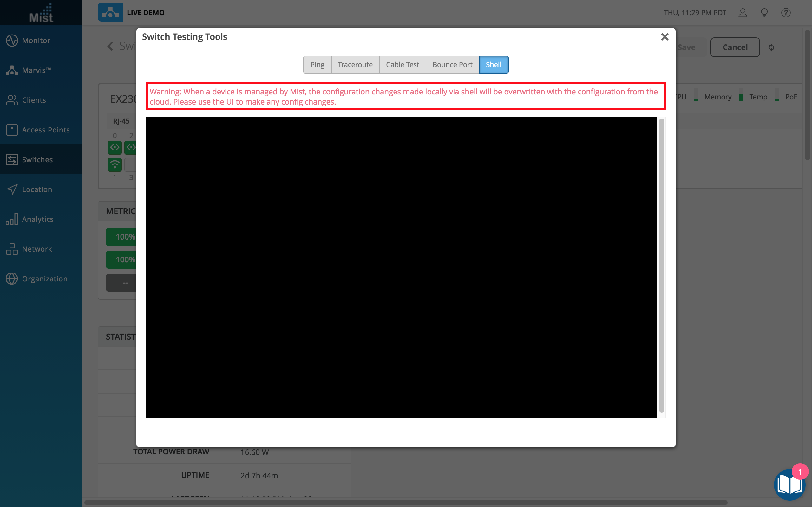This screenshot has height=507, width=812.
Task: Close the Switch Testing Tools dialog
Action: (x=665, y=37)
